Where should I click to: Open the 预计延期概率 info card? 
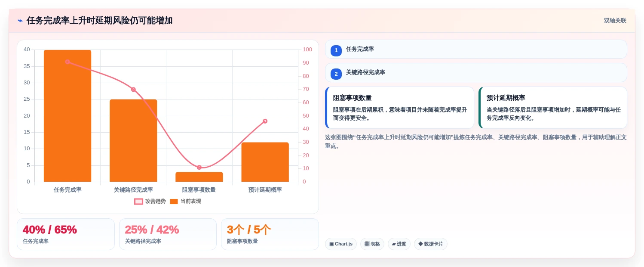pos(552,108)
